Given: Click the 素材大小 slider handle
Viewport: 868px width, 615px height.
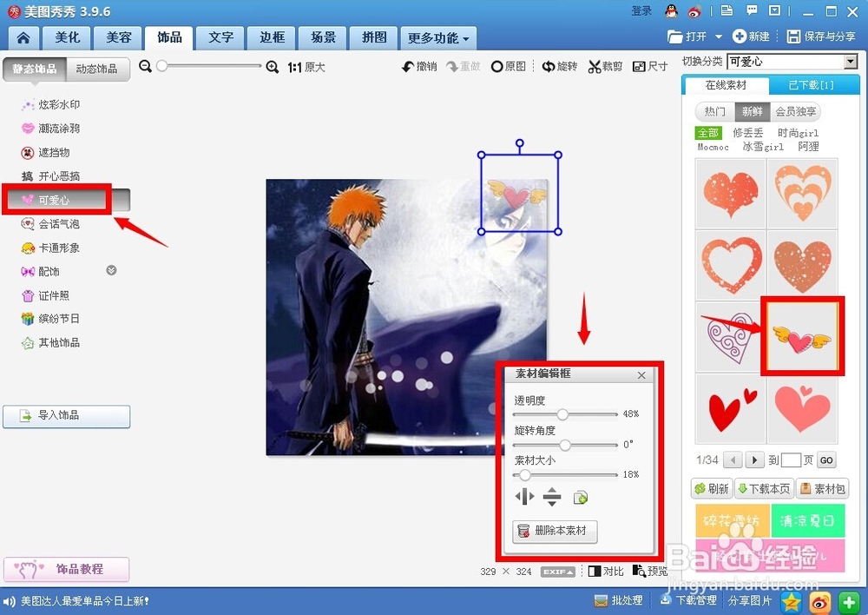Looking at the screenshot, I should pyautogui.click(x=525, y=474).
